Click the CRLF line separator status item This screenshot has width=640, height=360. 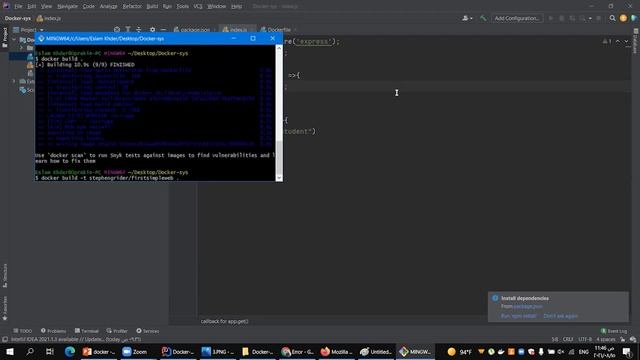point(568,339)
